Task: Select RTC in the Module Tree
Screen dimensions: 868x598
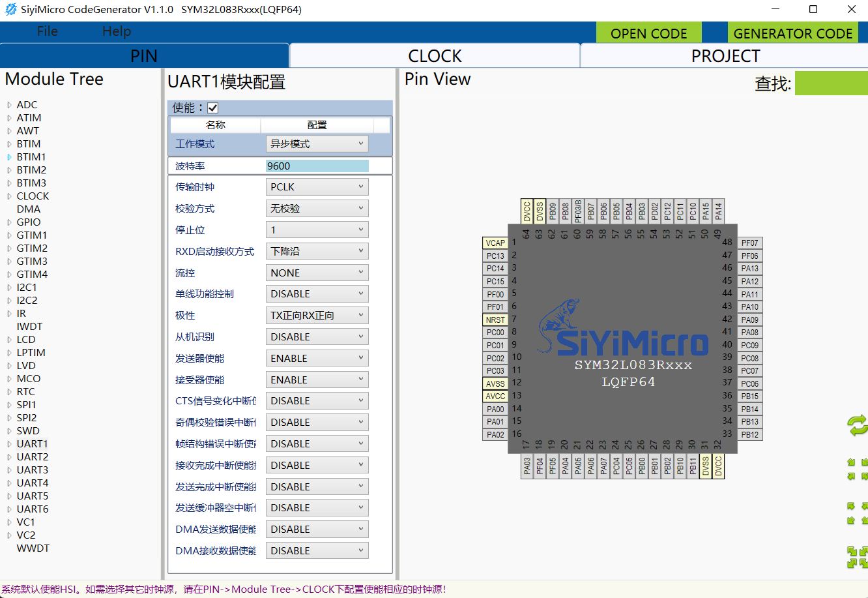Action: tap(26, 391)
